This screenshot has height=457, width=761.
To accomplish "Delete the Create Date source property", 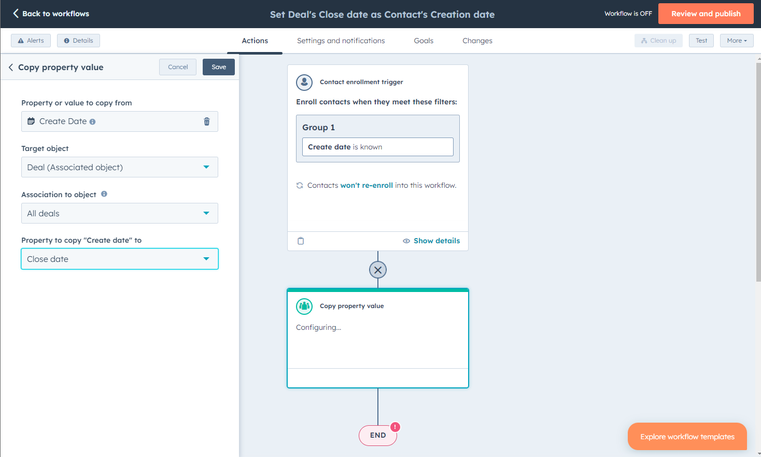I will (x=207, y=121).
